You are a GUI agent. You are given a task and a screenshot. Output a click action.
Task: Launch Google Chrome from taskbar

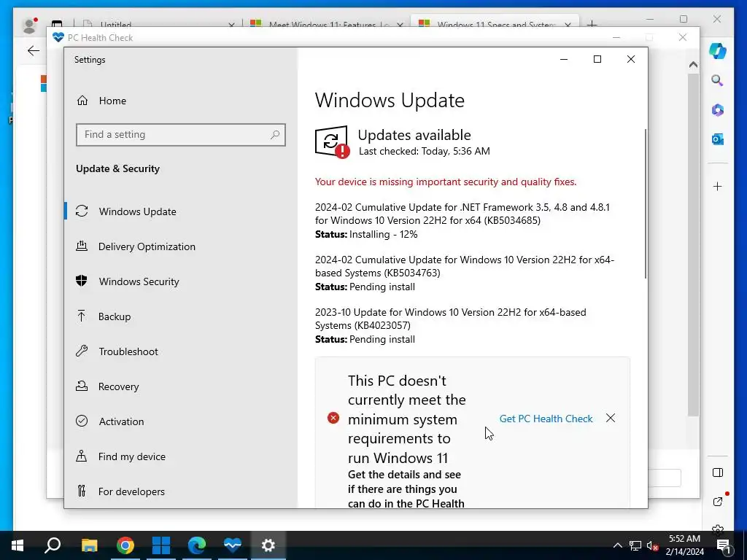click(125, 545)
